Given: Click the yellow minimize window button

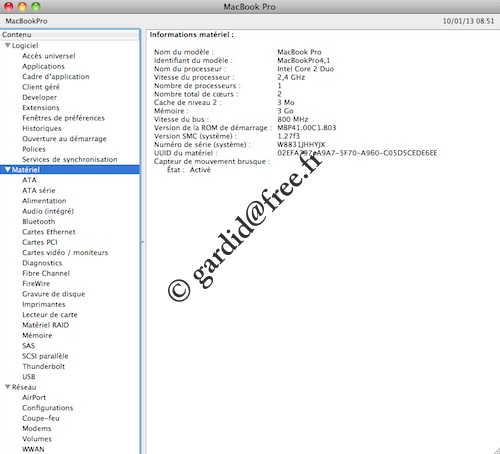Looking at the screenshot, I should coord(22,6).
